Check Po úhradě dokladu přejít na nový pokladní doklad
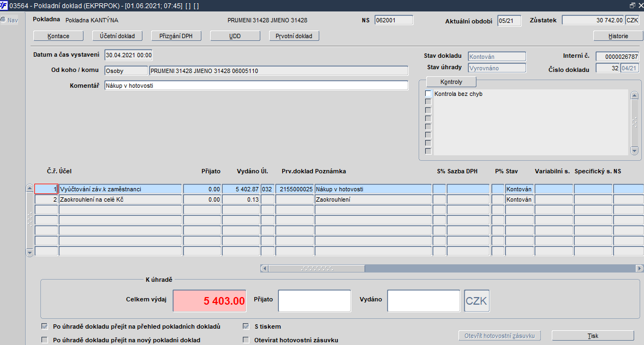This screenshot has width=644, height=345. coord(44,340)
